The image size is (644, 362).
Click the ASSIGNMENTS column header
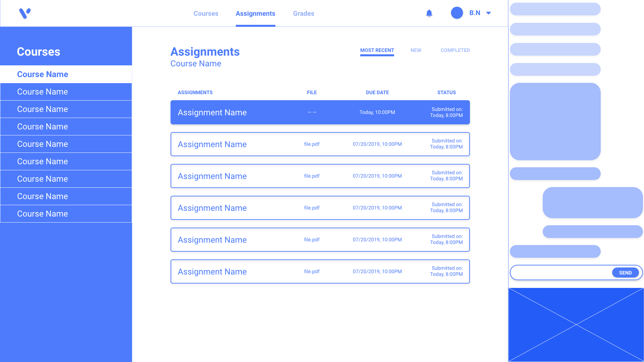195,93
